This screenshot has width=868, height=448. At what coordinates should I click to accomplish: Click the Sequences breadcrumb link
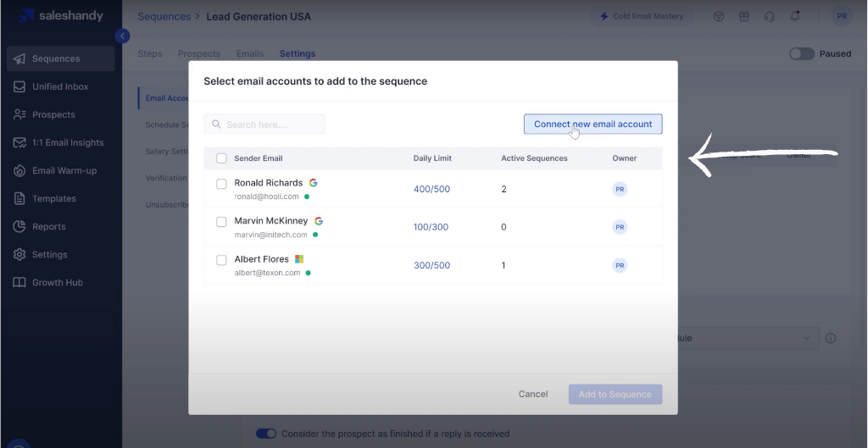click(x=164, y=17)
